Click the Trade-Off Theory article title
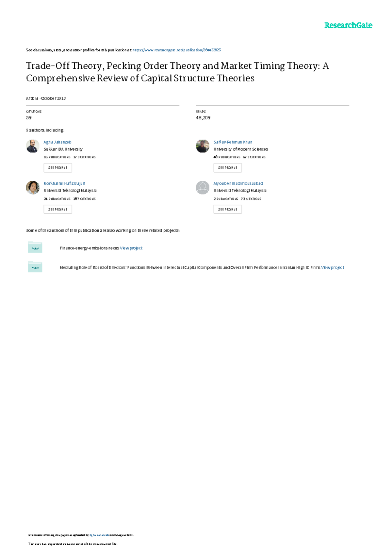The image size is (392, 555). point(177,72)
